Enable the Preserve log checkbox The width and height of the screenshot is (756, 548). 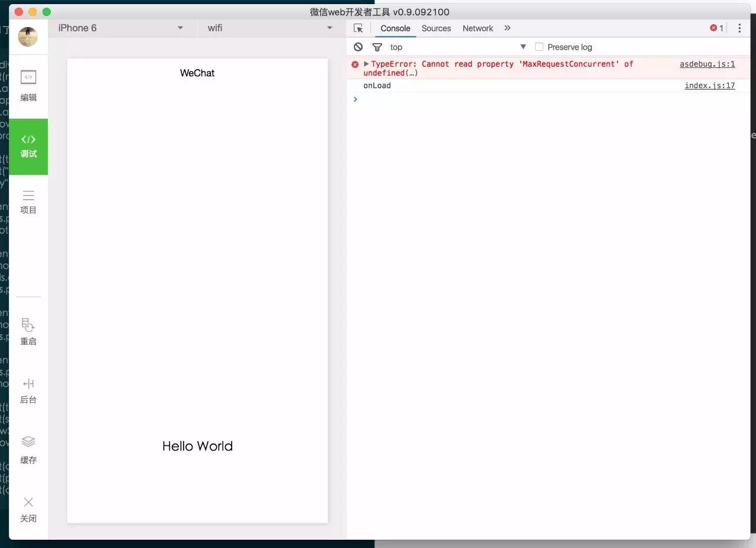(539, 47)
